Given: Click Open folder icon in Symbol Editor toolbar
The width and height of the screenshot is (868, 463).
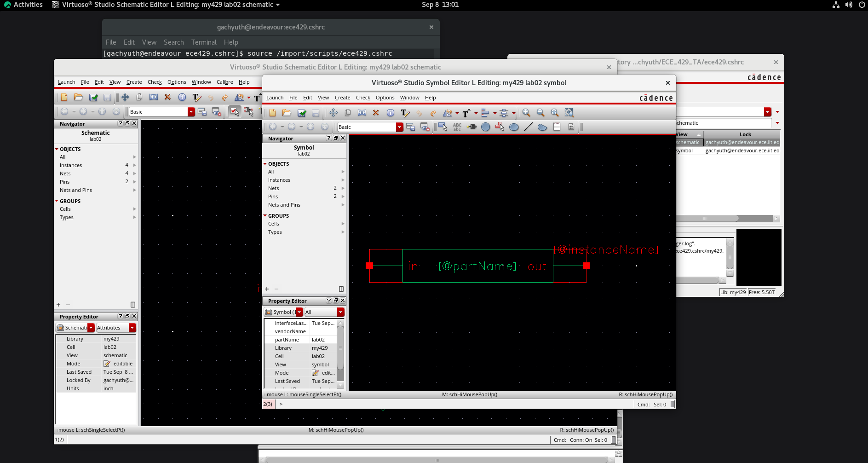Looking at the screenshot, I should coord(287,113).
